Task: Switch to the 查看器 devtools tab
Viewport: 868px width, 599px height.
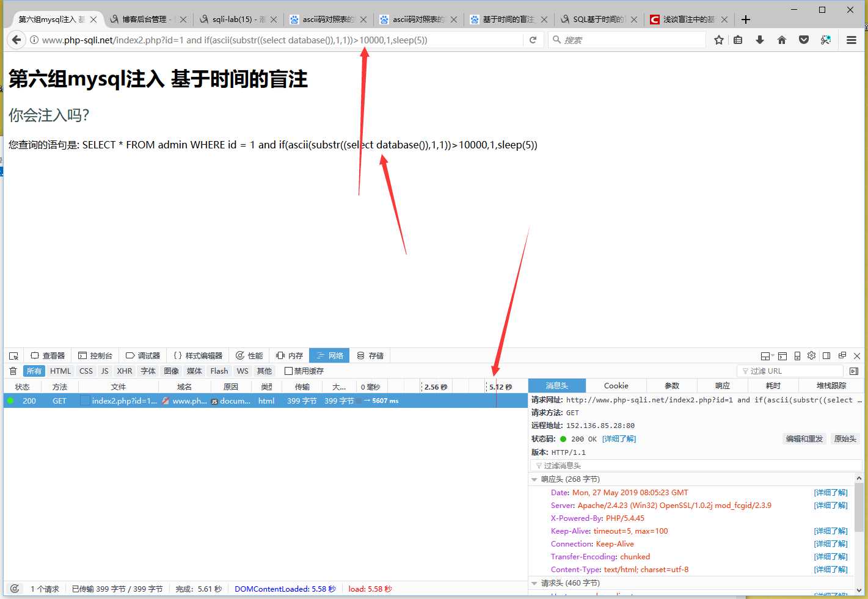Action: pyautogui.click(x=48, y=355)
